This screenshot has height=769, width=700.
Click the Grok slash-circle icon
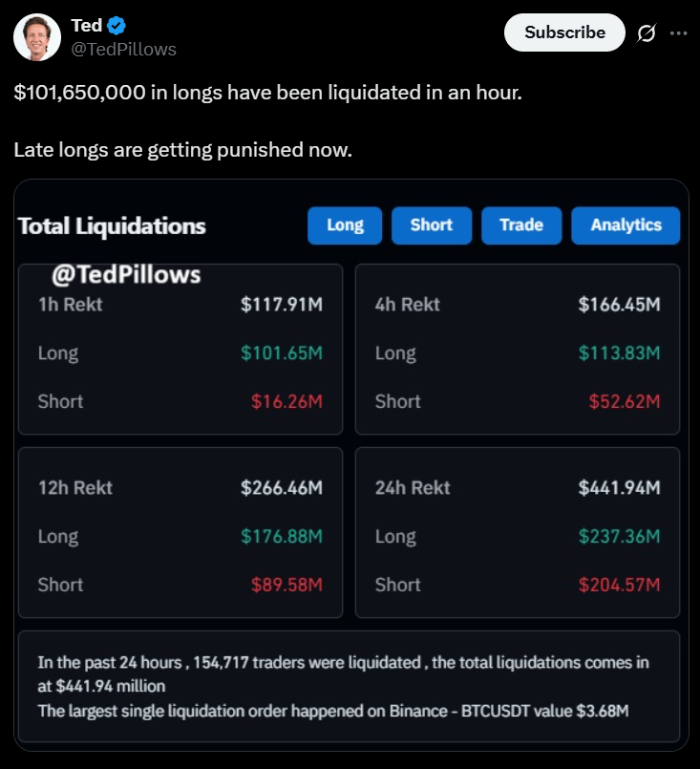(647, 33)
